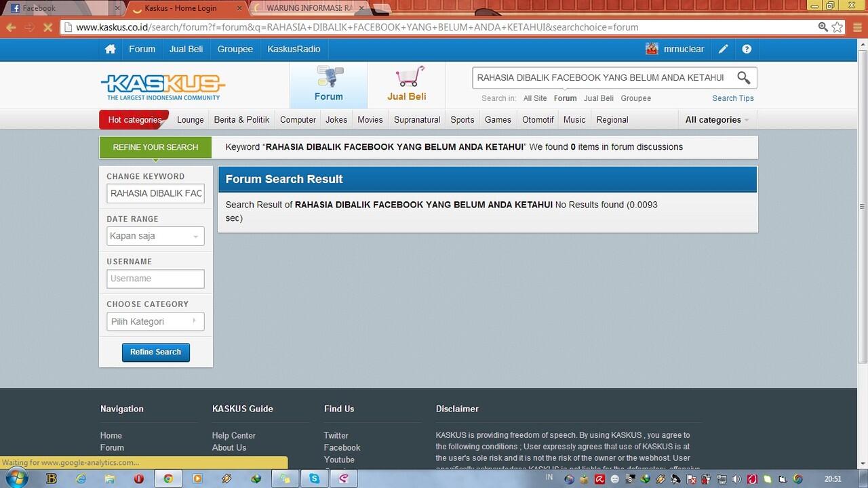The width and height of the screenshot is (868, 488).
Task: Expand All categories menu
Action: click(x=717, y=119)
